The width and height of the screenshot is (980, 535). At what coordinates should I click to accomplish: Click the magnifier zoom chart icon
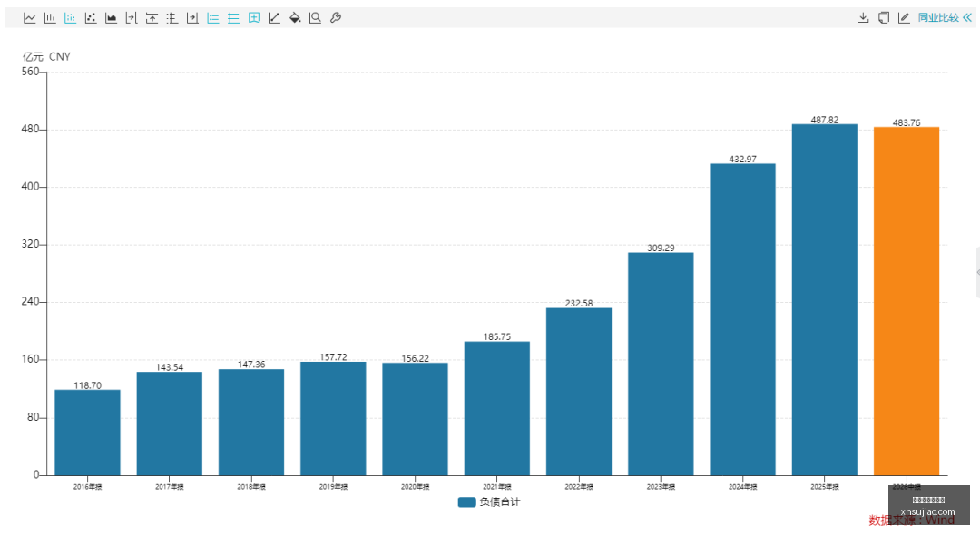tap(315, 18)
